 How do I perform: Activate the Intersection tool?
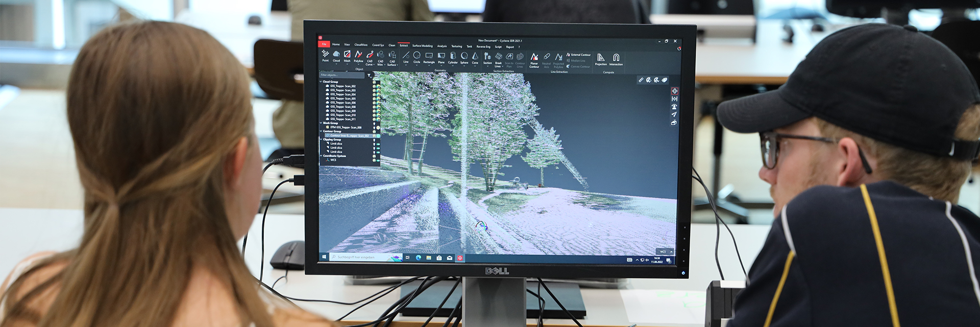616,58
